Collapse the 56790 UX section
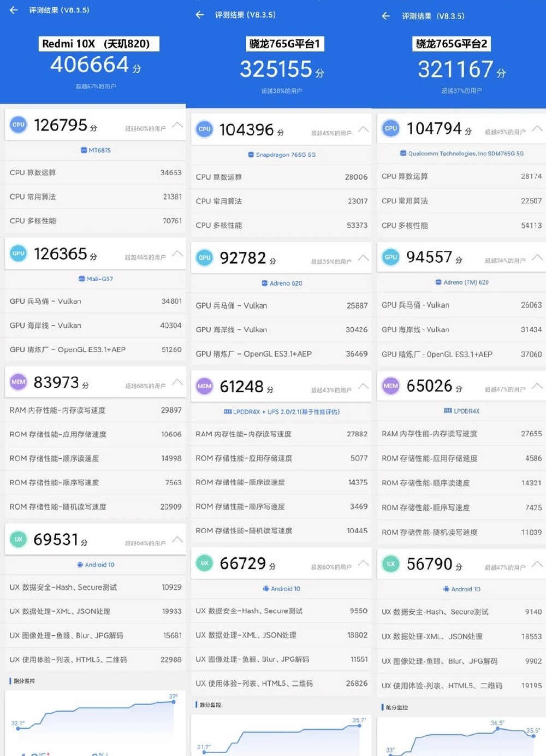Screen dimensions: 546x756 point(538,564)
